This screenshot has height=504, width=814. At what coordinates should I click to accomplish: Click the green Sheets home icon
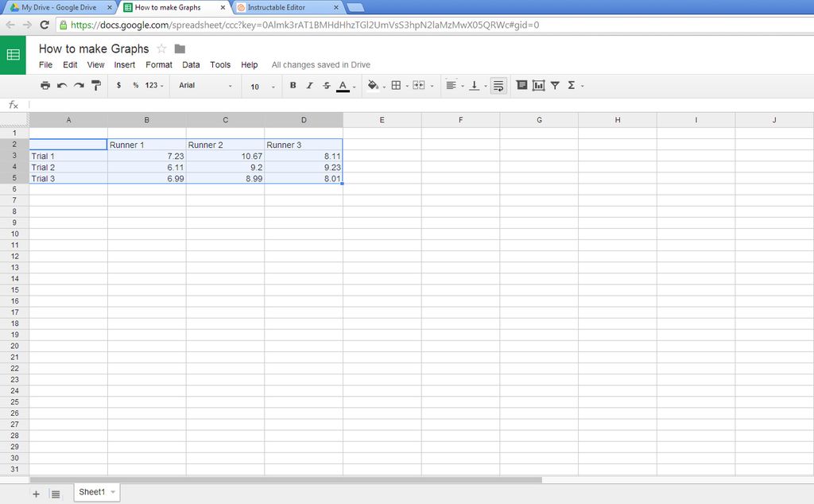pyautogui.click(x=13, y=55)
